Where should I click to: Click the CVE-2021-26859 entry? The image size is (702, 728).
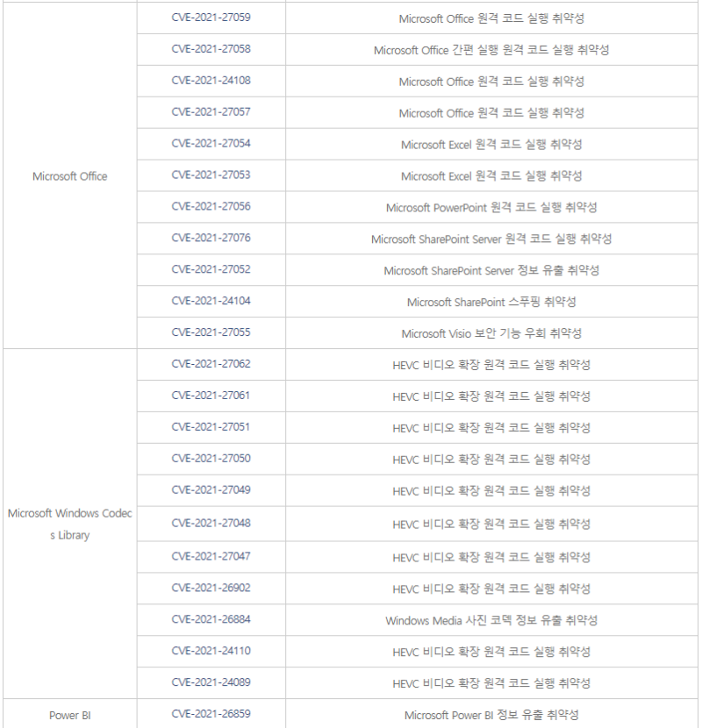(x=211, y=714)
